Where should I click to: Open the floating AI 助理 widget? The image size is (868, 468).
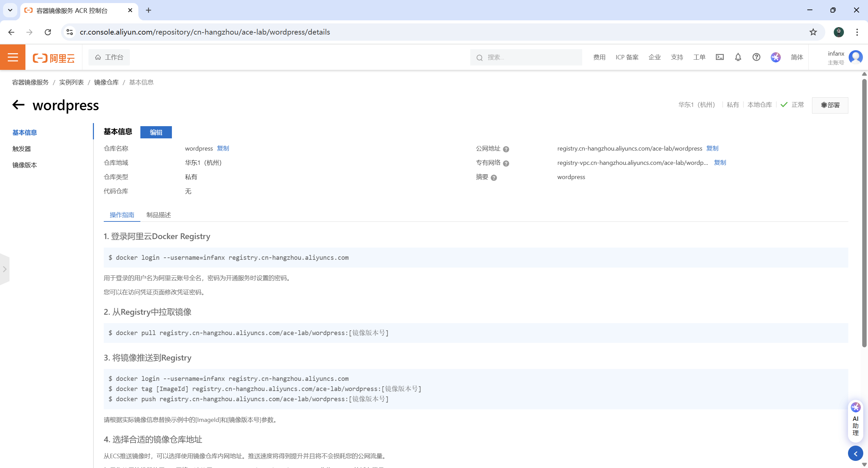855,421
